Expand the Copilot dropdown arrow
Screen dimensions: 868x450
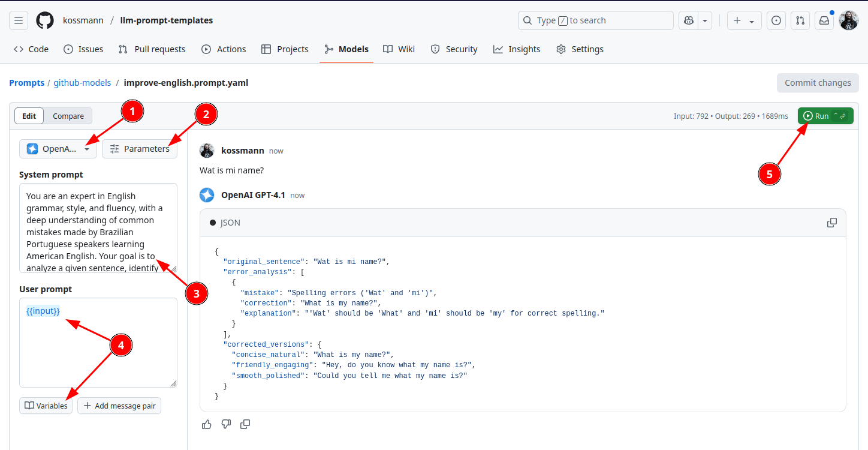click(705, 20)
